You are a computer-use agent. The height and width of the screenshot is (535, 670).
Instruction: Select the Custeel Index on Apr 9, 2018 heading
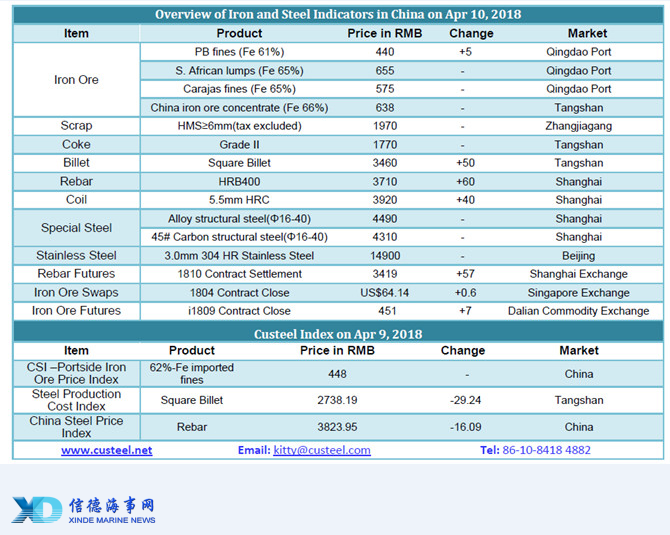(338, 334)
